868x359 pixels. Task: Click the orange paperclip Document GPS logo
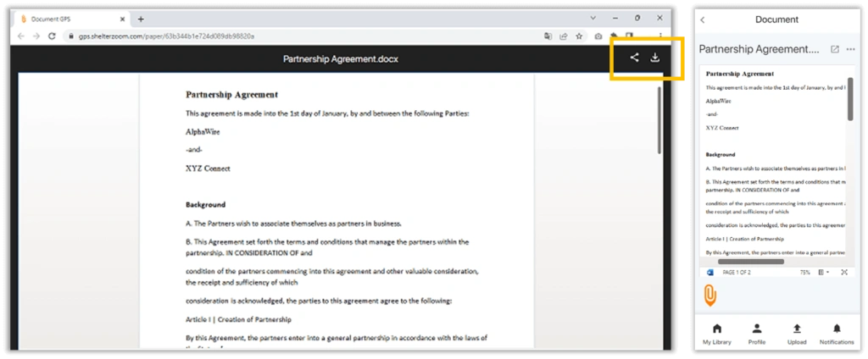(x=710, y=295)
